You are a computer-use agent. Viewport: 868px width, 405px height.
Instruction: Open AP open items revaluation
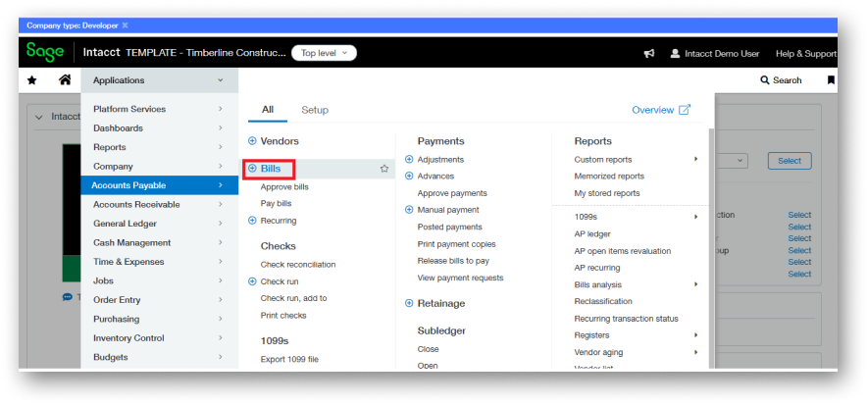pos(623,251)
